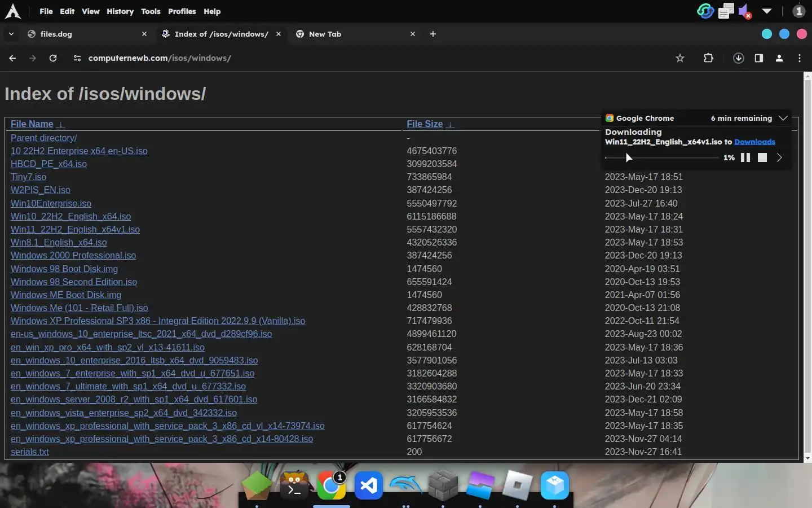Click the download progress bar
This screenshot has width=812, height=508.
pos(661,158)
